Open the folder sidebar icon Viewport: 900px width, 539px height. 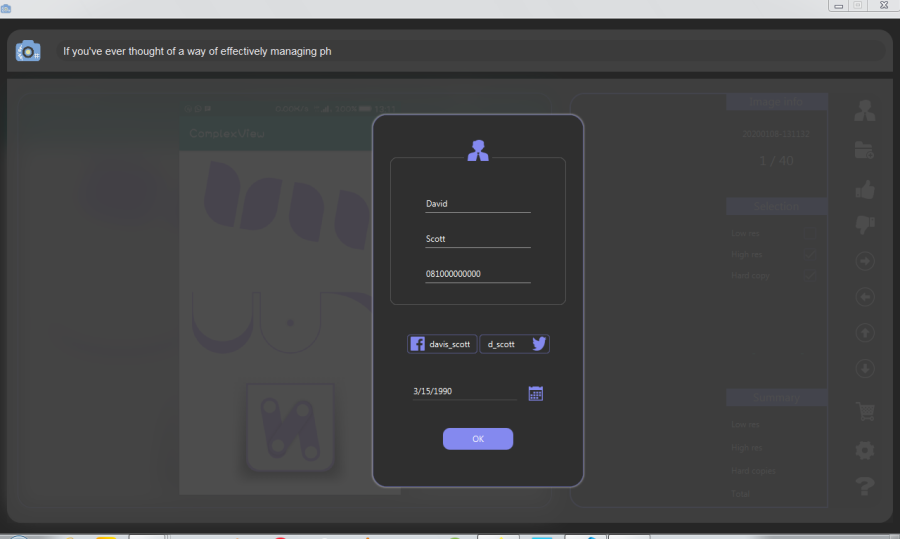[x=864, y=150]
